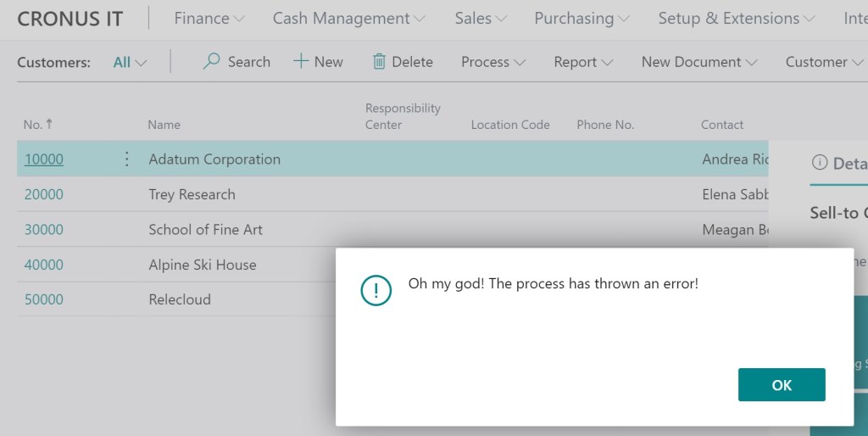Open customer number 10000 link
Viewport: 868px width, 436px height.
[44, 159]
